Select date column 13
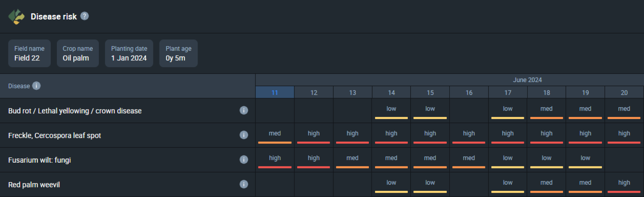This screenshot has height=197, width=644. [x=353, y=92]
